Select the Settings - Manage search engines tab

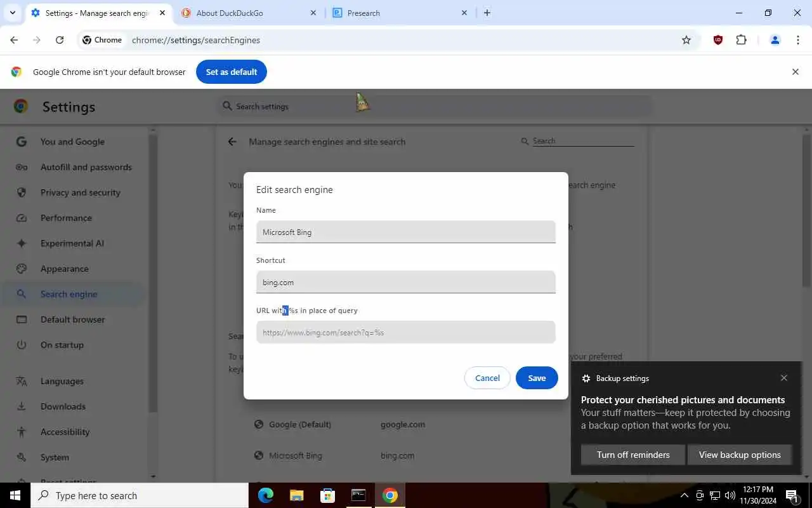point(99,13)
